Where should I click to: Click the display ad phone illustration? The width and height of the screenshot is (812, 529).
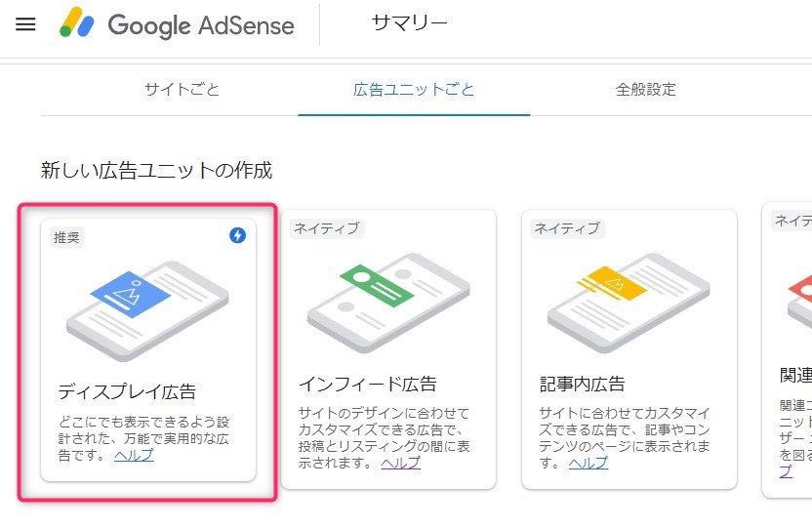pyautogui.click(x=147, y=310)
